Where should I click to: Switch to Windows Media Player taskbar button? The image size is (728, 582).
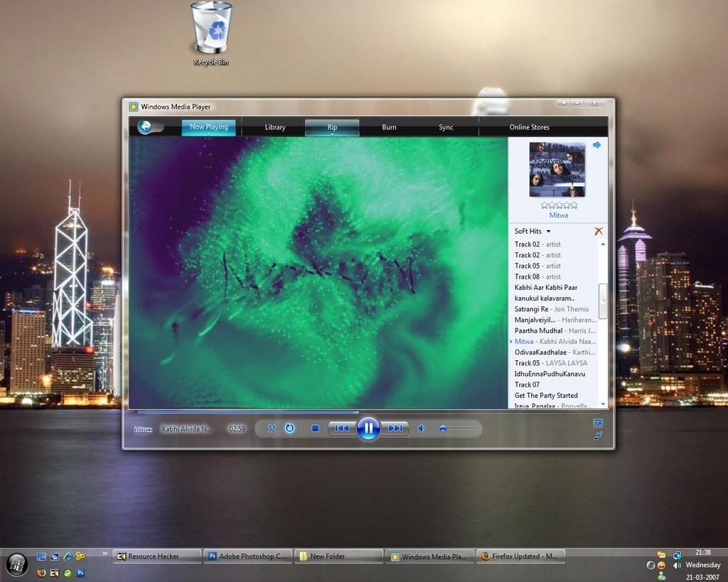[x=430, y=556]
